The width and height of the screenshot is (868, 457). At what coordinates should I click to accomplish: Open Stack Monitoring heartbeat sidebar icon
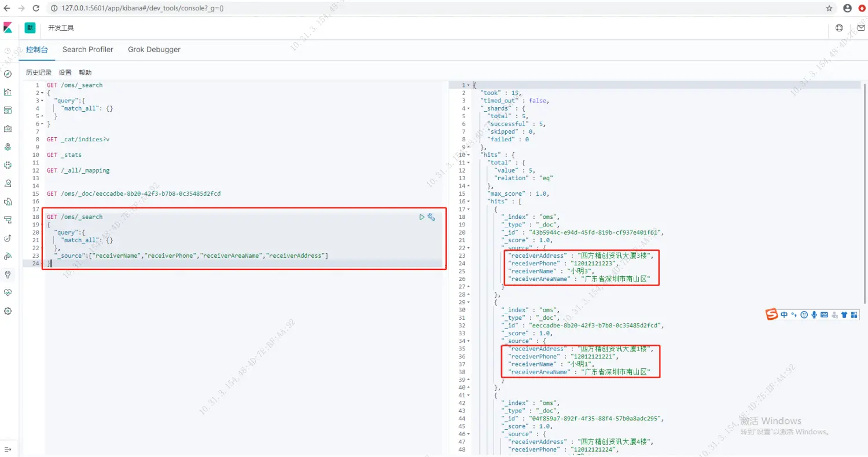tap(8, 293)
